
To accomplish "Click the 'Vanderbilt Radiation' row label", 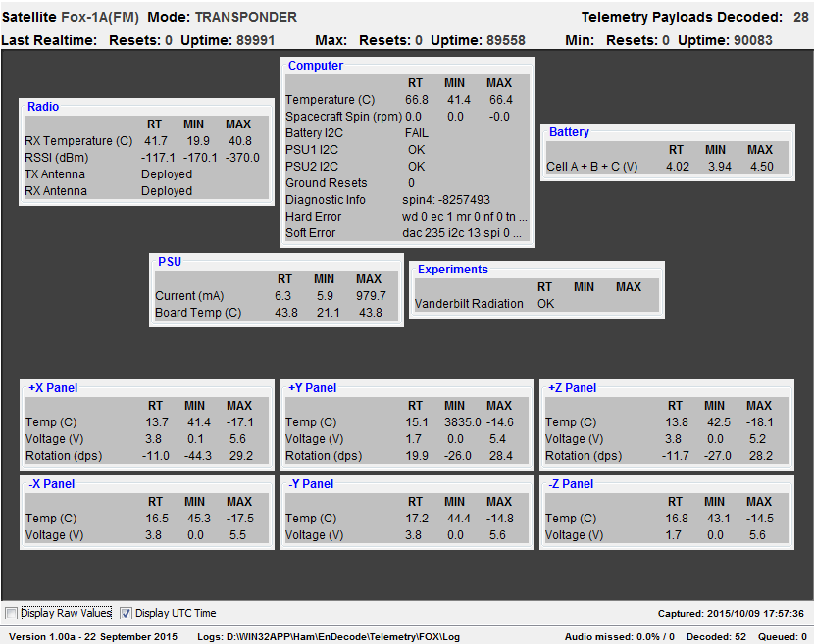I will tap(469, 304).
